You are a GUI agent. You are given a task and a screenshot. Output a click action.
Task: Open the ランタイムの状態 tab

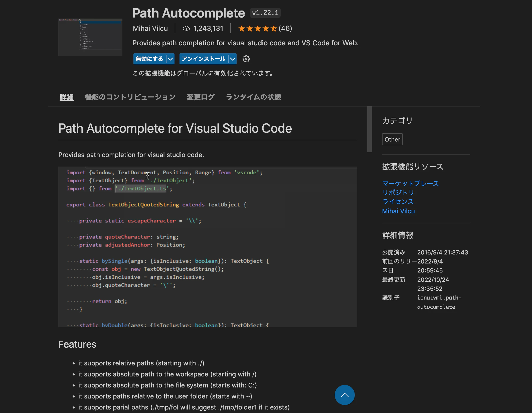click(x=253, y=97)
